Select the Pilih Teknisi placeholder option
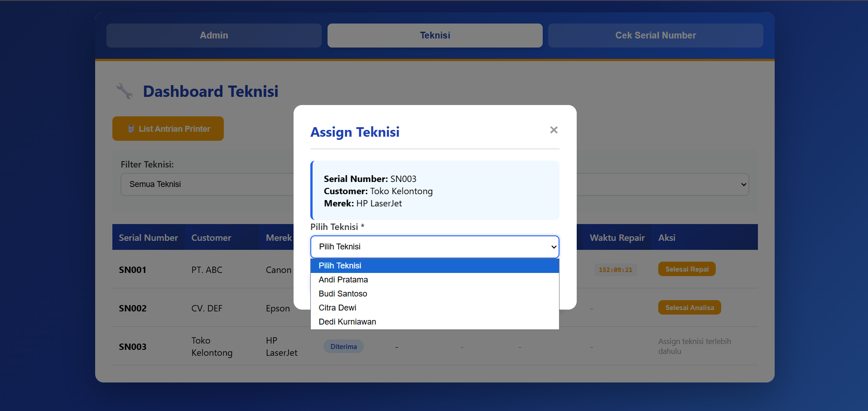The height and width of the screenshot is (411, 868). point(340,266)
